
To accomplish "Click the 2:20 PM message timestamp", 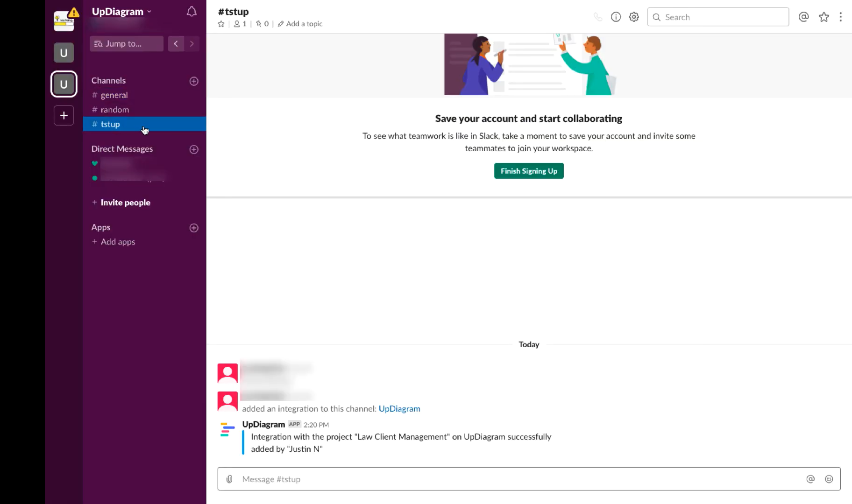I will (316, 425).
